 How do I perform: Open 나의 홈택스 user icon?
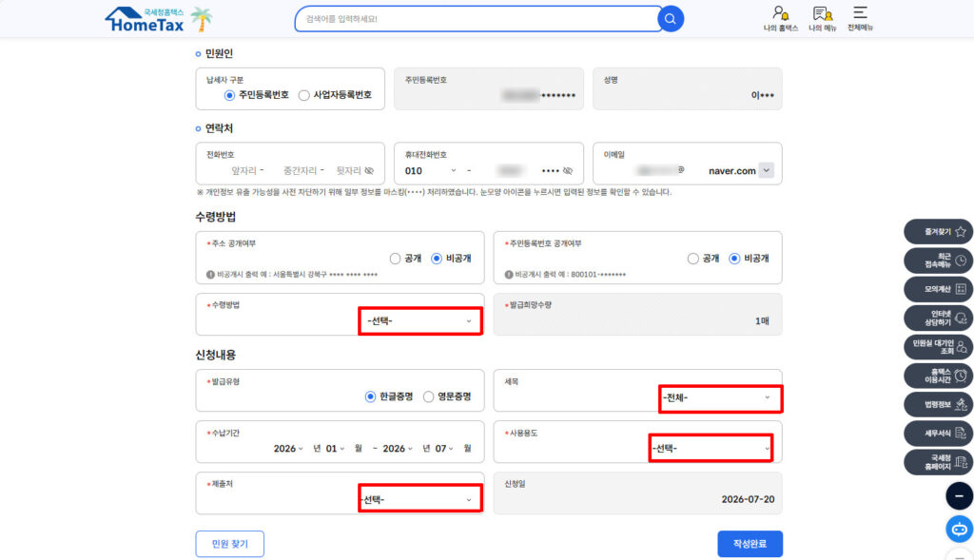click(x=780, y=19)
